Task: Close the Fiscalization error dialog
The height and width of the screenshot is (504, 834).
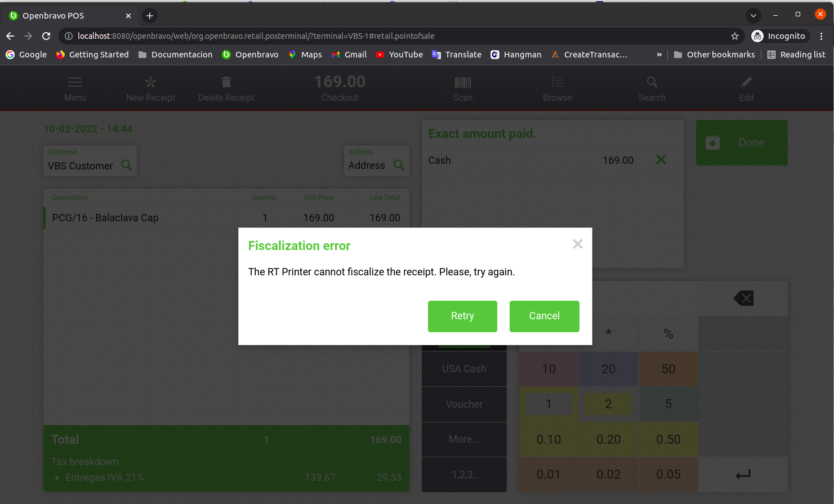Action: click(x=578, y=244)
